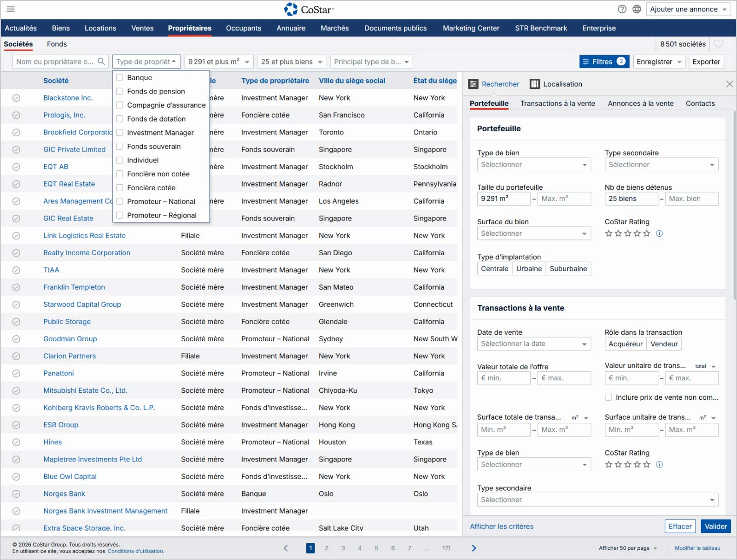Check the Foncière cotée option

[x=120, y=187]
